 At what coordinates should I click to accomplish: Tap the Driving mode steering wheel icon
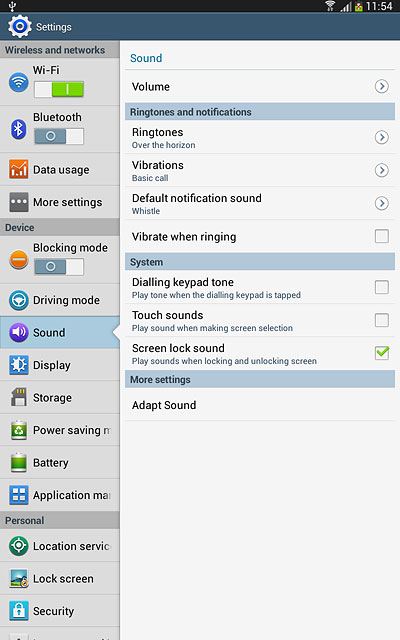[x=19, y=300]
